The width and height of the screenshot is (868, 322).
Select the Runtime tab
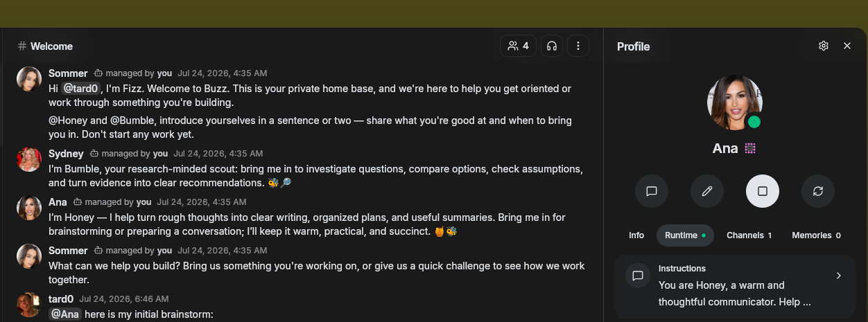[685, 235]
